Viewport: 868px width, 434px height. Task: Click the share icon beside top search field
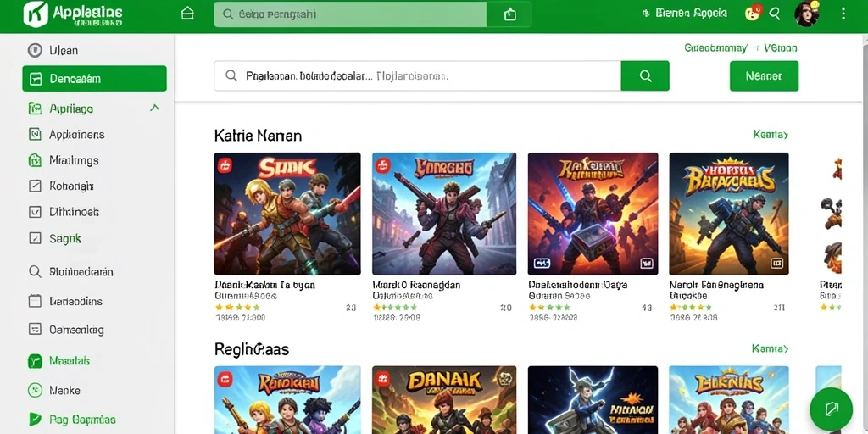click(509, 14)
